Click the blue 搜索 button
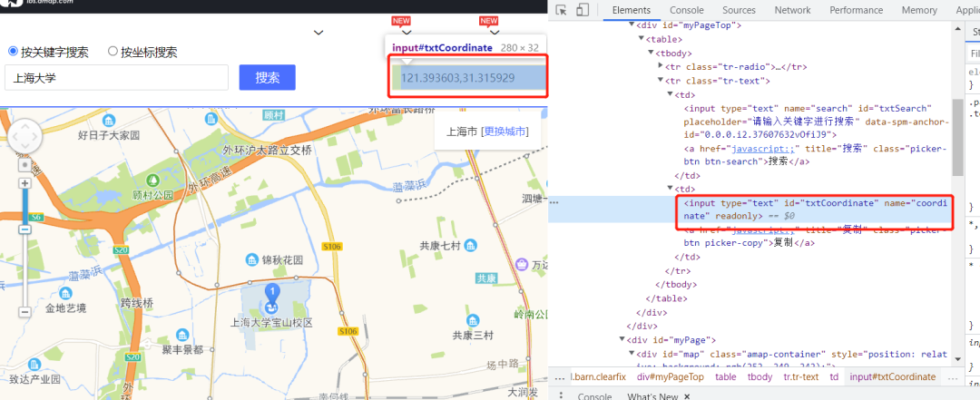The width and height of the screenshot is (980, 400). (267, 77)
